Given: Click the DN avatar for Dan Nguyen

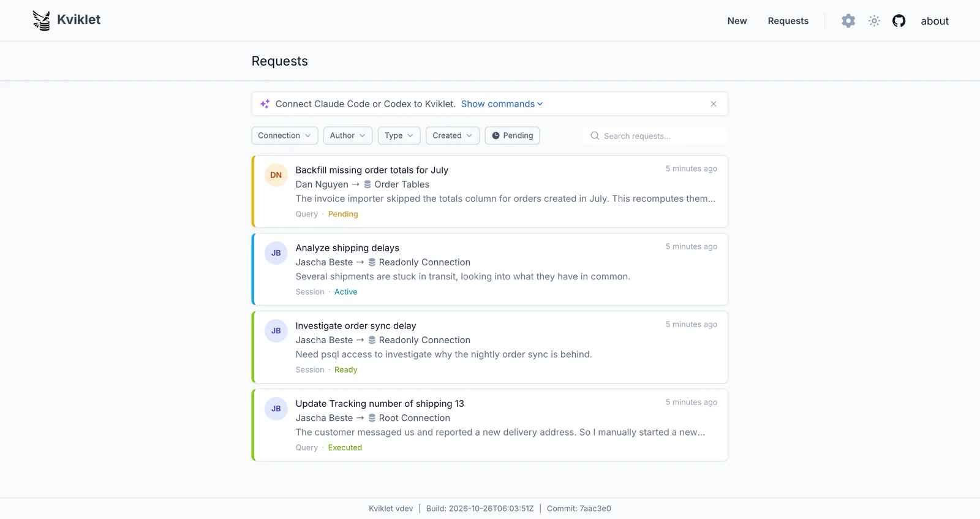Looking at the screenshot, I should coord(276,175).
